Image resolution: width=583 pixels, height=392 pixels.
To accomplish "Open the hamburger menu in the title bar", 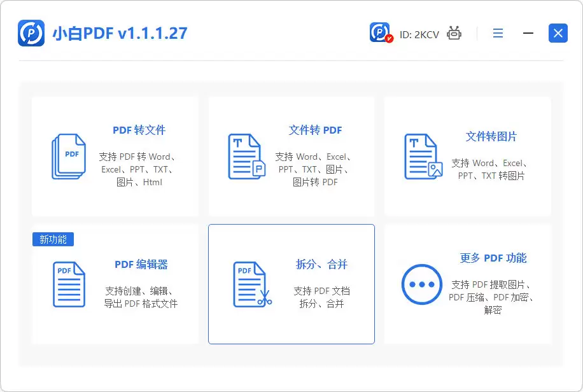I will (x=498, y=32).
